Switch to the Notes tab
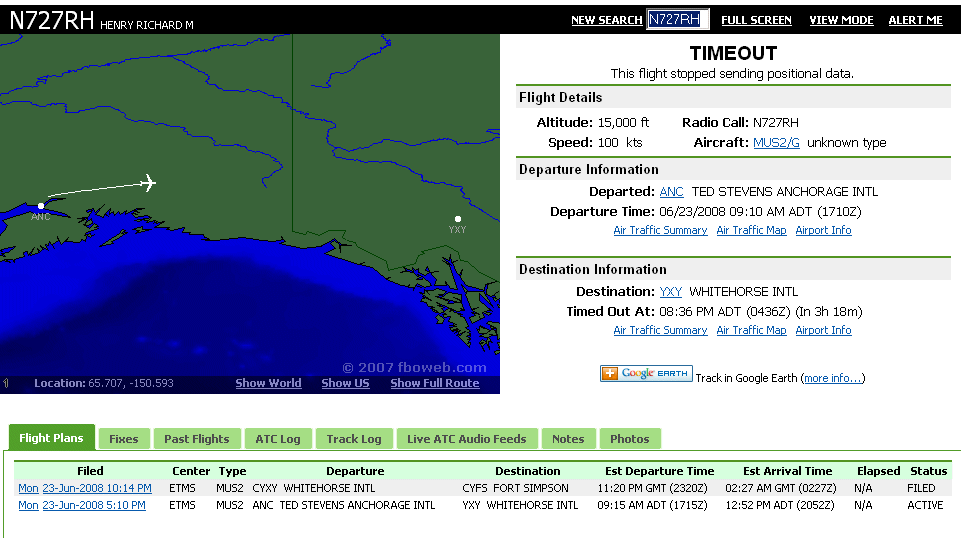 point(568,439)
